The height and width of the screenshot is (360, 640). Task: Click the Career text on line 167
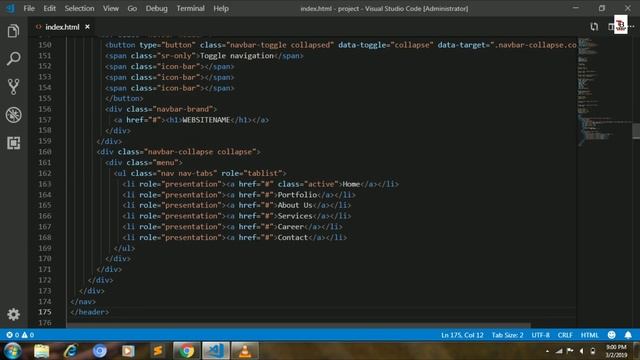point(291,227)
